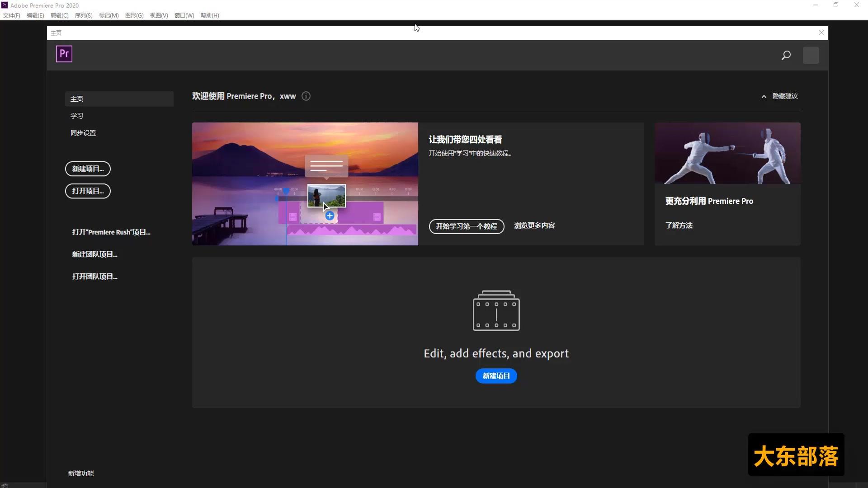The width and height of the screenshot is (868, 488).
Task: Switch to the 学习 sidebar item
Action: click(77, 116)
